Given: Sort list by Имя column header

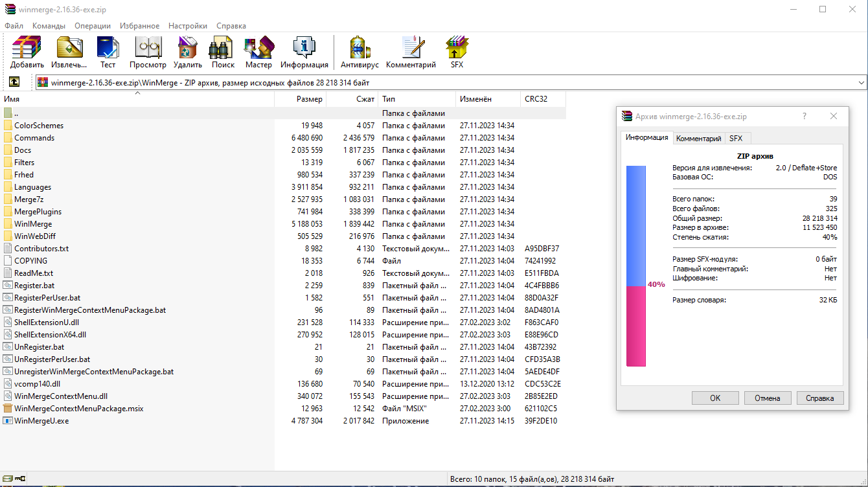Looking at the screenshot, I should pos(137,99).
